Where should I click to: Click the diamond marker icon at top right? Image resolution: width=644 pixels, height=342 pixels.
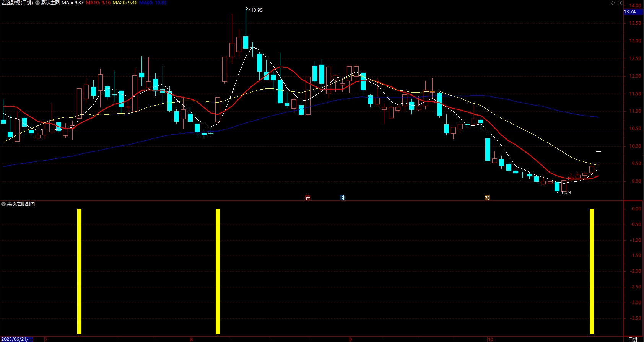613,3
